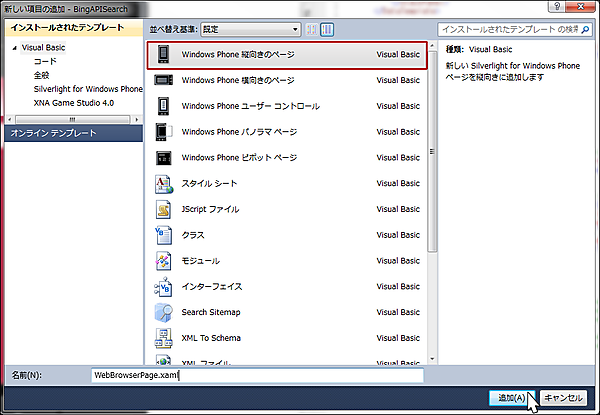This screenshot has height=415, width=600.
Task: Select the Windows Phone panorama page icon
Action: click(x=164, y=132)
